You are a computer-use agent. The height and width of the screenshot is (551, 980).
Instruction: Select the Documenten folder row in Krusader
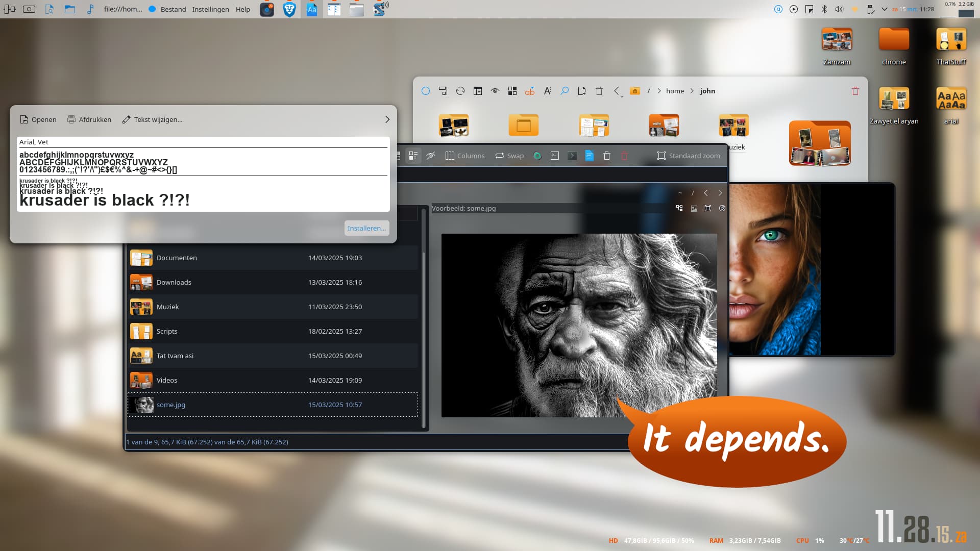pos(273,258)
